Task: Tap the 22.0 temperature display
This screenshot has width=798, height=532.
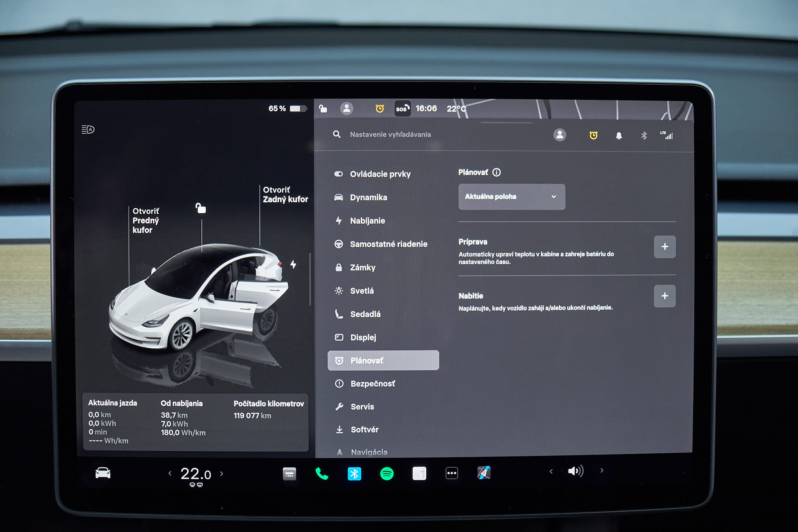Action: tap(196, 474)
